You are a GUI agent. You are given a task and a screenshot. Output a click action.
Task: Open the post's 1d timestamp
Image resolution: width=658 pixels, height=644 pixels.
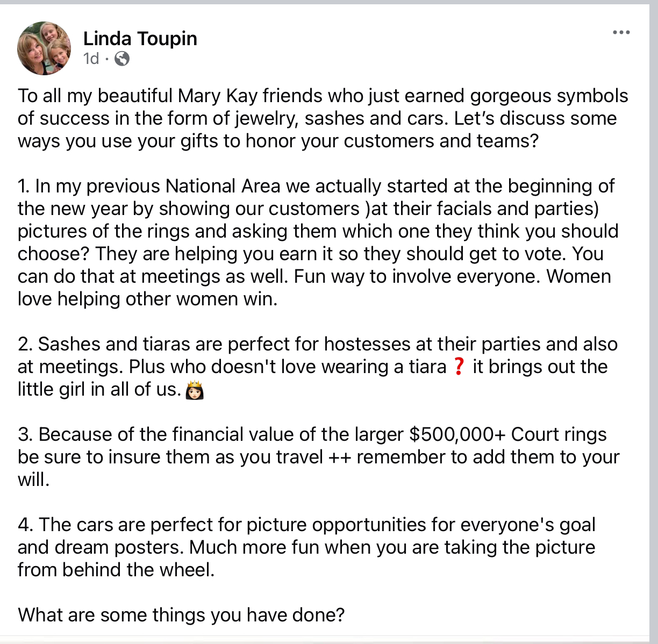91,59
